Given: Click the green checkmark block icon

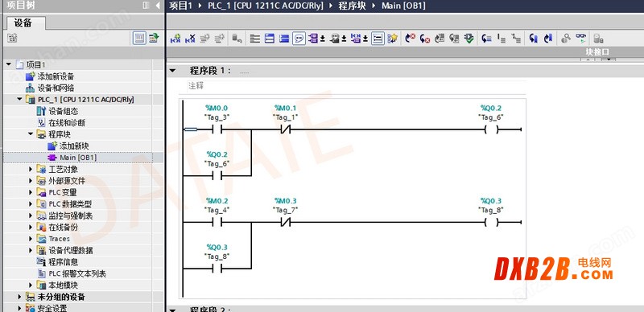Looking at the screenshot, I should (469, 39).
